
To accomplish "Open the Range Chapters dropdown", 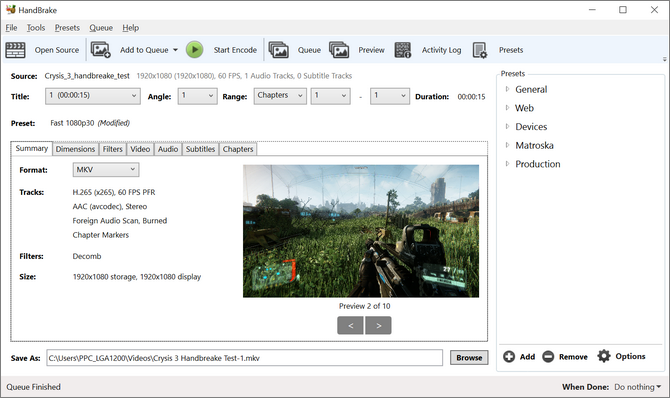I will click(x=280, y=96).
